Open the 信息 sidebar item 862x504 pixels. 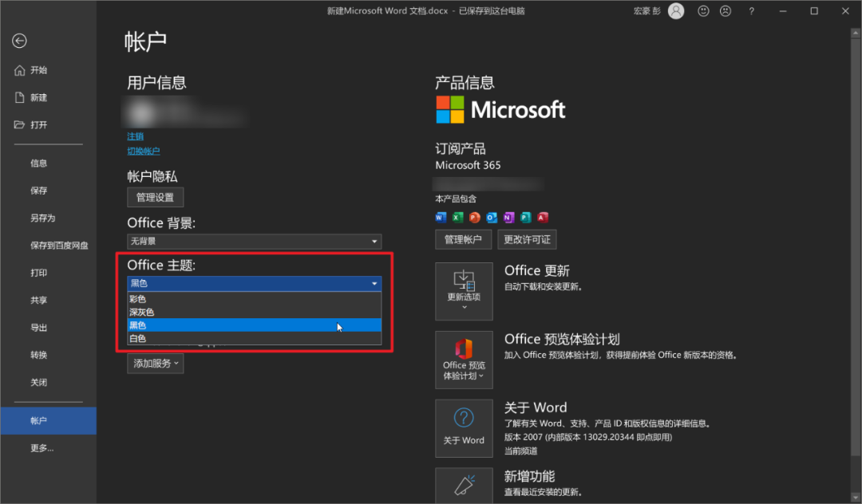pyautogui.click(x=49, y=163)
